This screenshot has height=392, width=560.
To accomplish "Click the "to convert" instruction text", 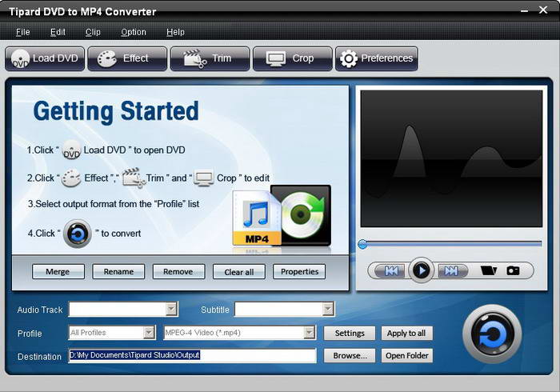I will [x=121, y=234].
